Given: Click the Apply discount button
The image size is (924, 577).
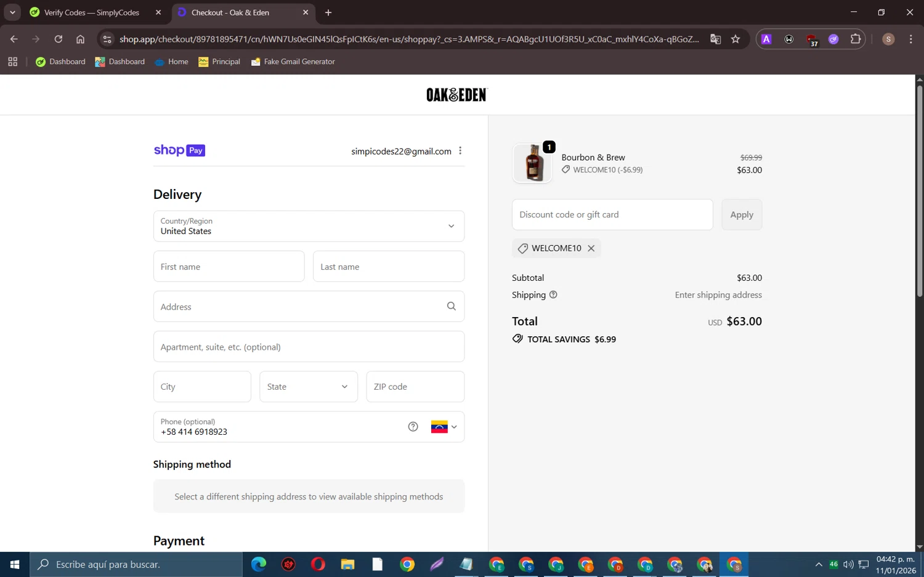Looking at the screenshot, I should [742, 214].
